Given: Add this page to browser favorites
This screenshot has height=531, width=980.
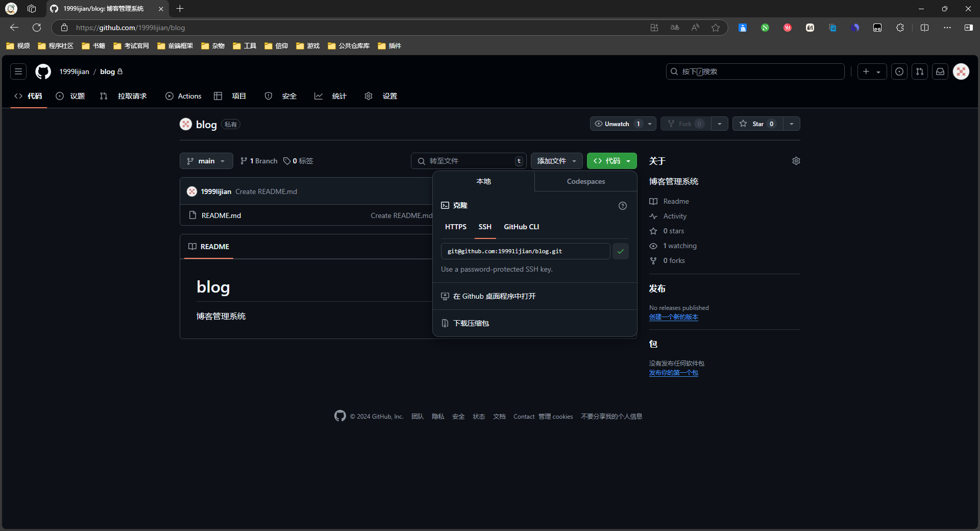Looking at the screenshot, I should click(x=716, y=28).
